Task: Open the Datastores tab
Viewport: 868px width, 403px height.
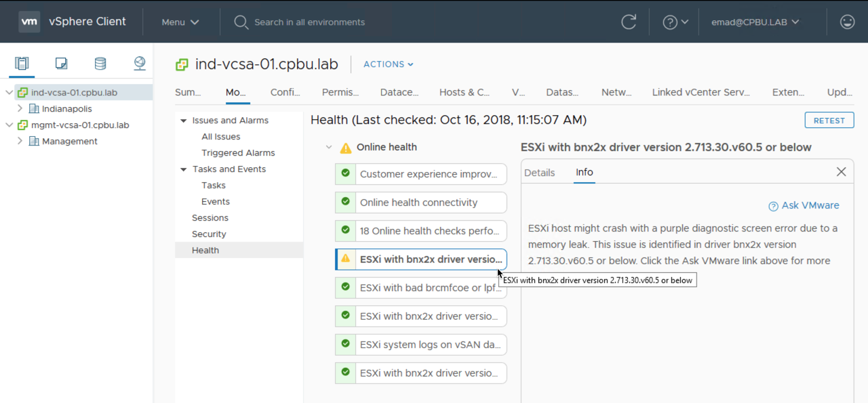Action: [562, 92]
